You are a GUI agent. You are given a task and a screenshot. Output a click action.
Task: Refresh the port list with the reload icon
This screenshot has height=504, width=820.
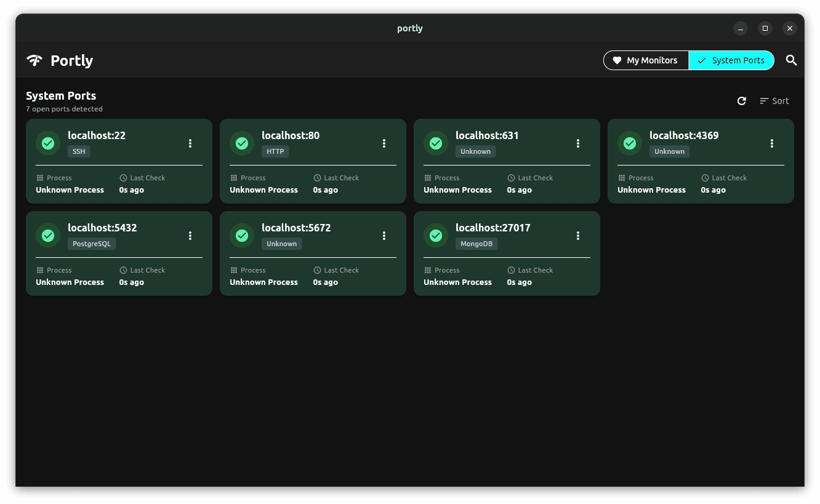pyautogui.click(x=742, y=100)
